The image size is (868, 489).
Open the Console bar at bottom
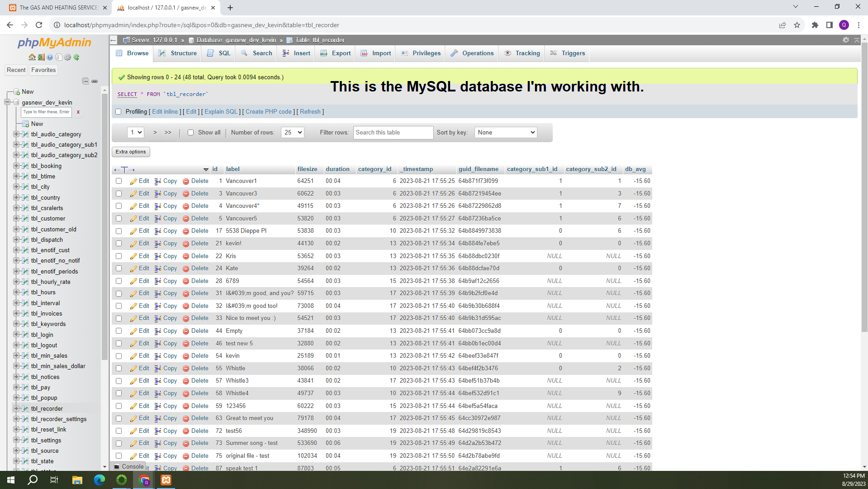[129, 467]
